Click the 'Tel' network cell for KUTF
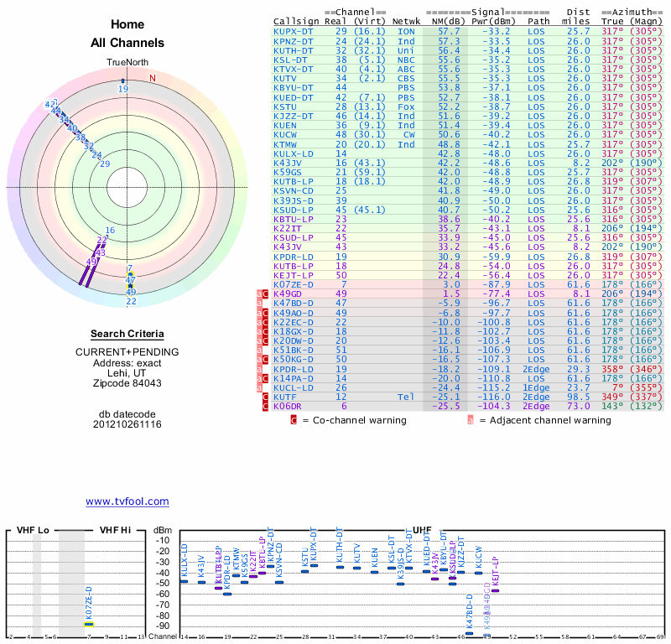Screen dimensions: 671x644 (x=406, y=397)
